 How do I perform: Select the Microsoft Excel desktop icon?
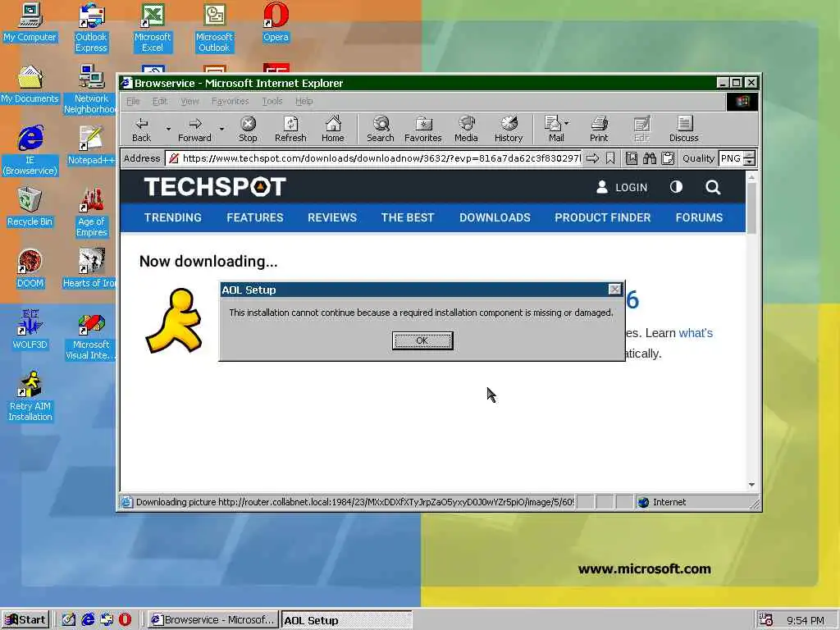[153, 28]
